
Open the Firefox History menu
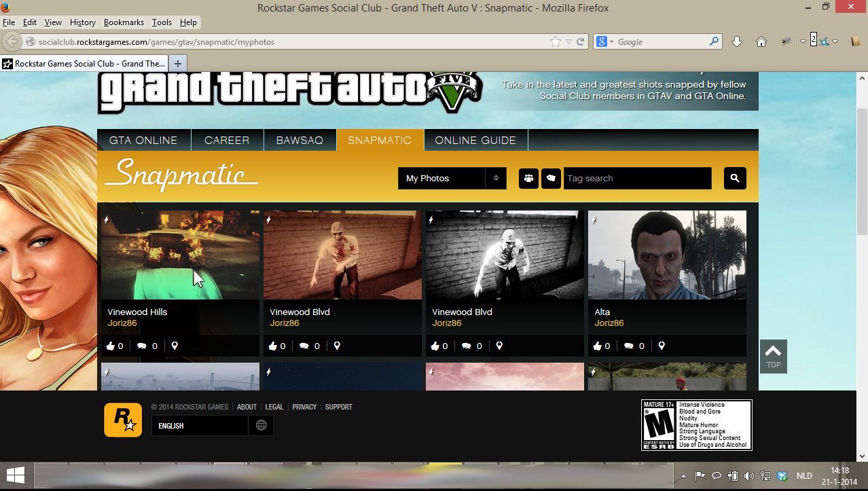click(82, 22)
